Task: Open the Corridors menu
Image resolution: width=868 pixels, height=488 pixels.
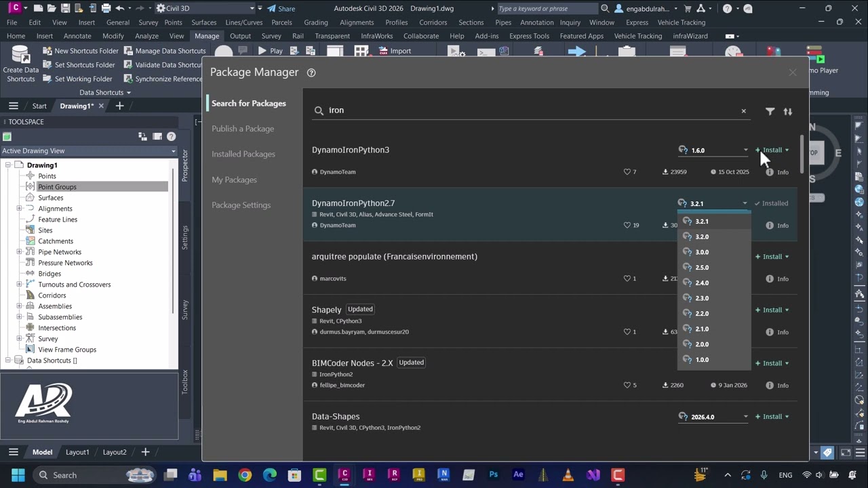Action: pos(433,22)
